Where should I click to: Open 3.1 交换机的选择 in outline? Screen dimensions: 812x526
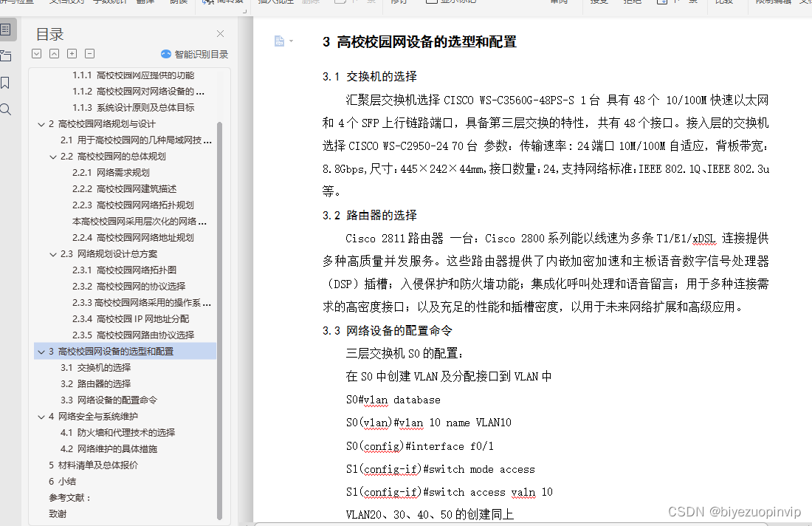click(x=95, y=367)
